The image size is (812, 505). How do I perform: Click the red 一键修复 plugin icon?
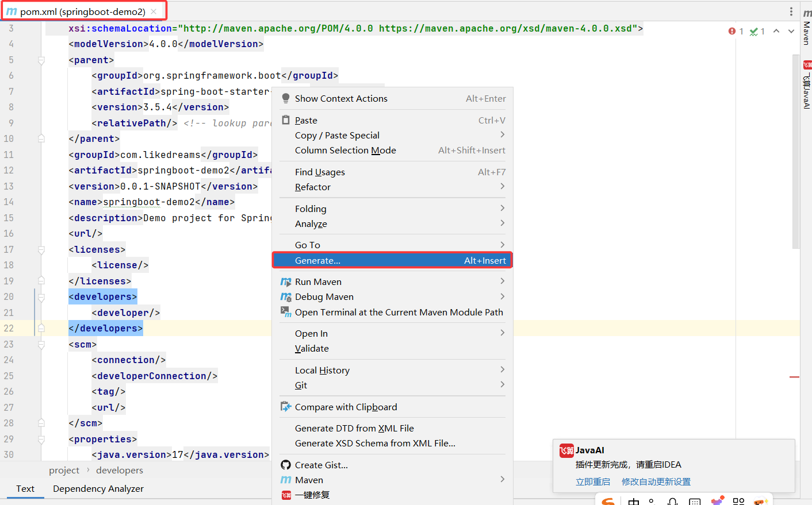(286, 495)
